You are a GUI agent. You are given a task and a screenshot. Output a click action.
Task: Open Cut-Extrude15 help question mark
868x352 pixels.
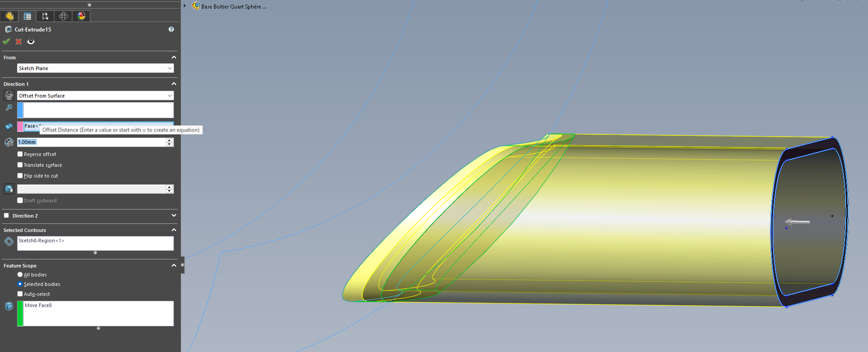tap(171, 29)
